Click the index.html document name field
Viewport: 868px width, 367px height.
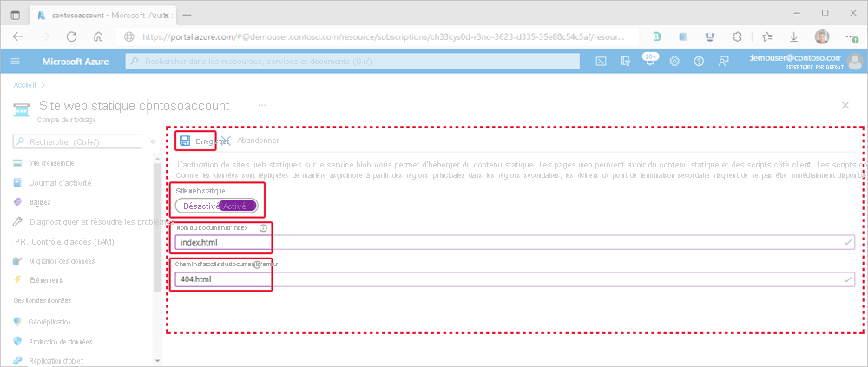pos(514,242)
